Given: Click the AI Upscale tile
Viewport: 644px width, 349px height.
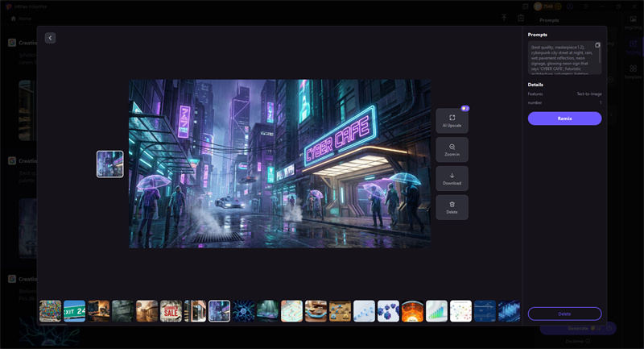Looking at the screenshot, I should (x=452, y=121).
